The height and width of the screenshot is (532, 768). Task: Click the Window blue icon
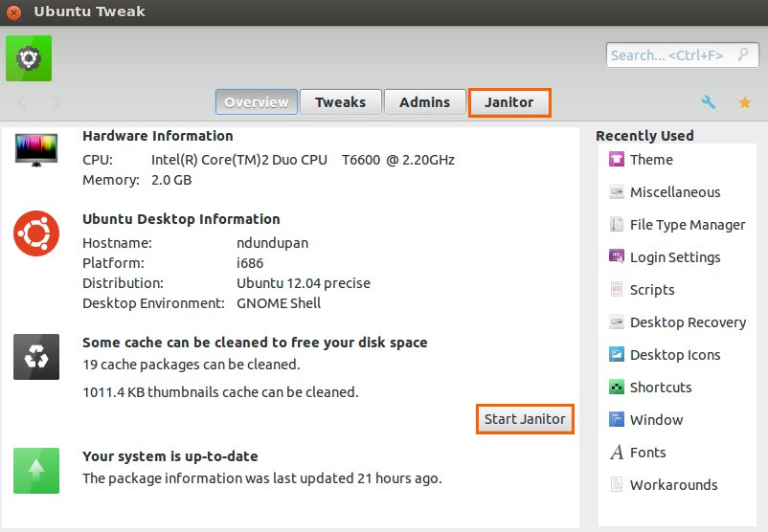click(x=616, y=419)
